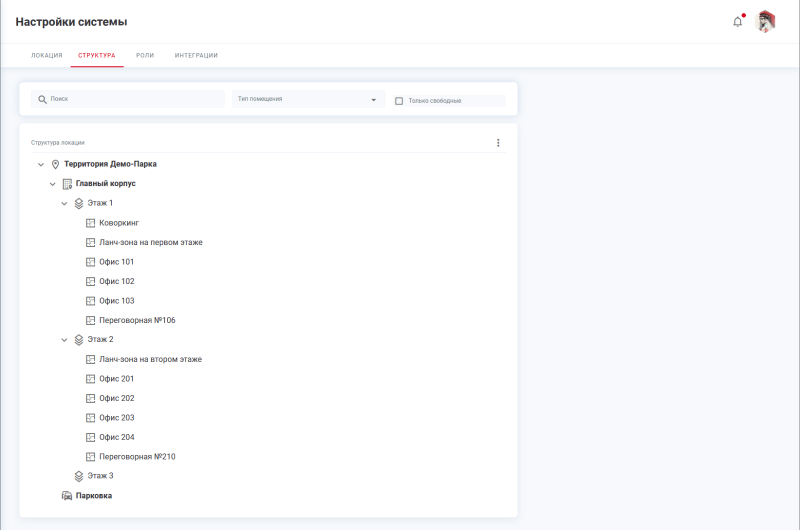Click the layers icon beside Этаж 3
800x530 pixels.
click(x=79, y=476)
